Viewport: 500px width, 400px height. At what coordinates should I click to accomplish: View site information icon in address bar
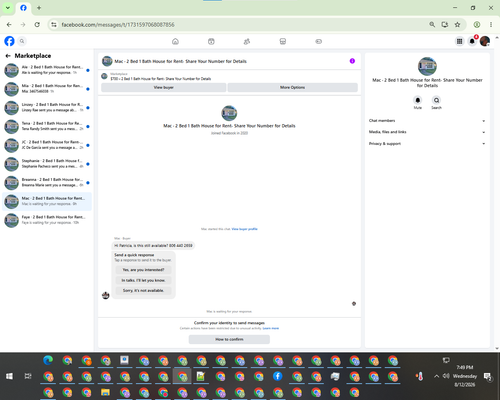[54, 25]
